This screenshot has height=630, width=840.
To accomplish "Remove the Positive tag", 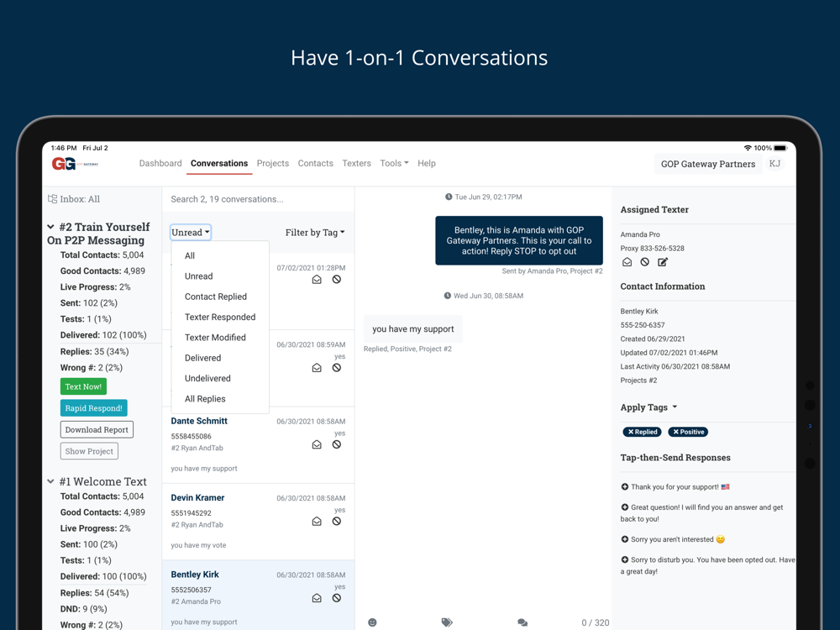I will coord(676,432).
